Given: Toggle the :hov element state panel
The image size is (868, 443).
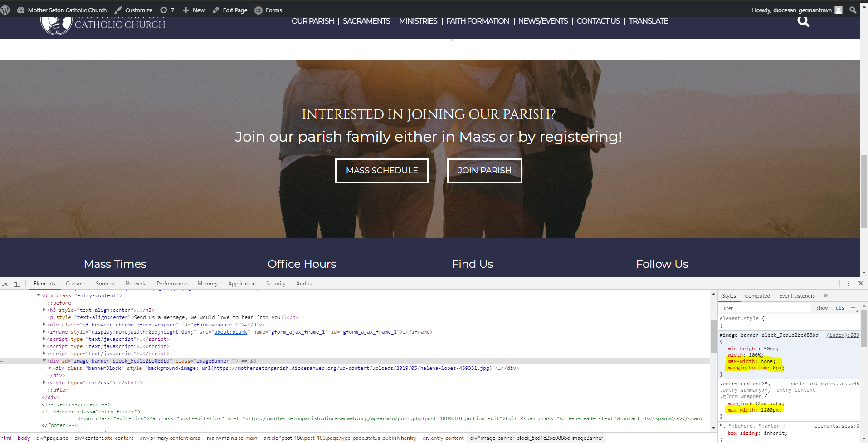Looking at the screenshot, I should (822, 308).
